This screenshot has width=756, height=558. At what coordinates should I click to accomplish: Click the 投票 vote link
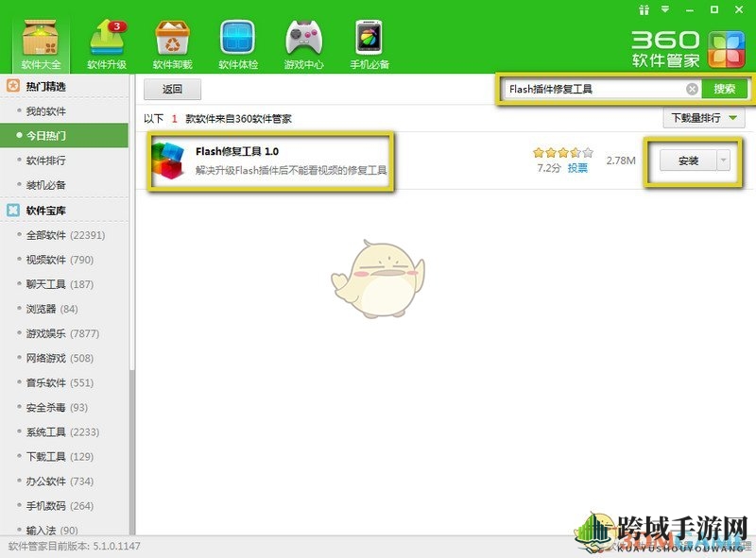[x=577, y=168]
